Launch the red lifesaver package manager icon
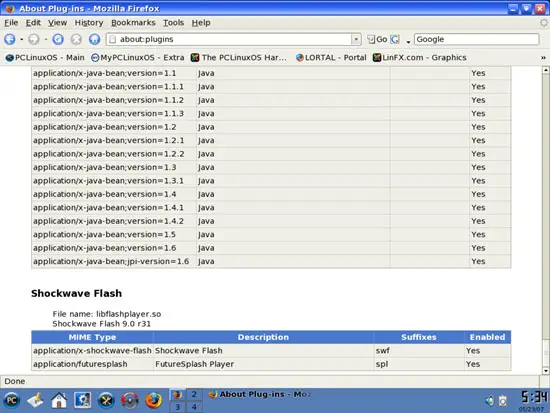This screenshot has width=550, height=413. tap(130, 400)
